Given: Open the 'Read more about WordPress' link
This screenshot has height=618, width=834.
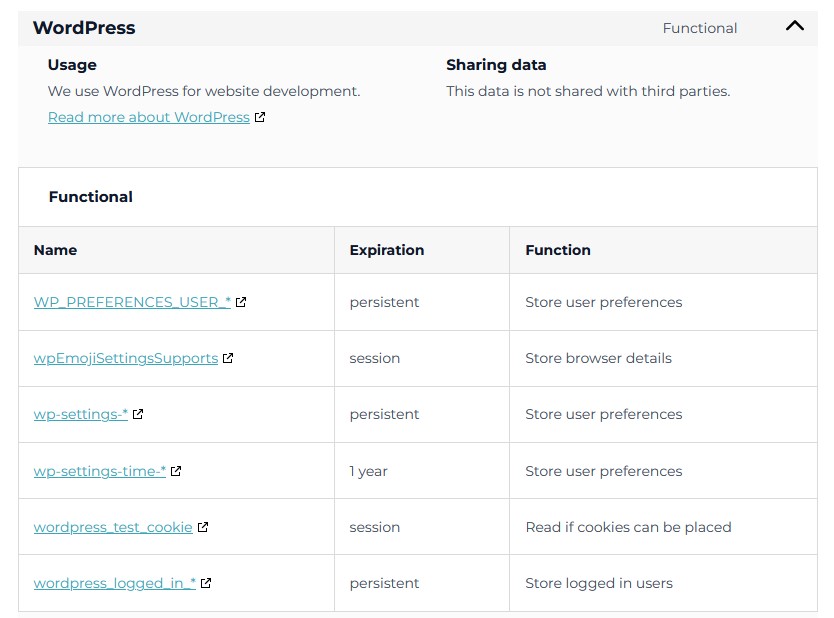Looking at the screenshot, I should click(148, 117).
